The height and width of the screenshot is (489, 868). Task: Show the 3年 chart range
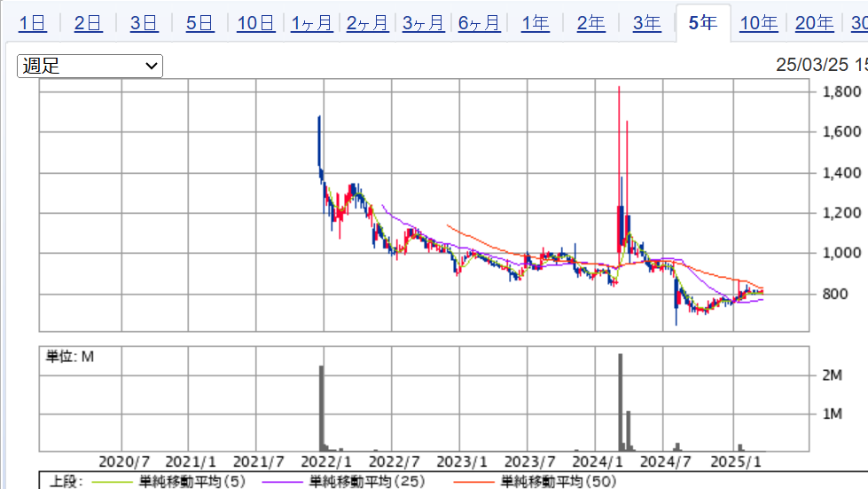647,23
